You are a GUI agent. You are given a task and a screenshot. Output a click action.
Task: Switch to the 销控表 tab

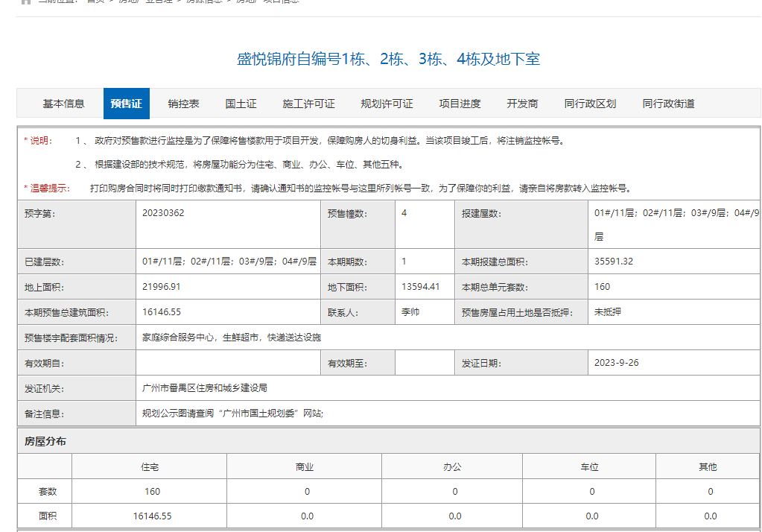(184, 104)
